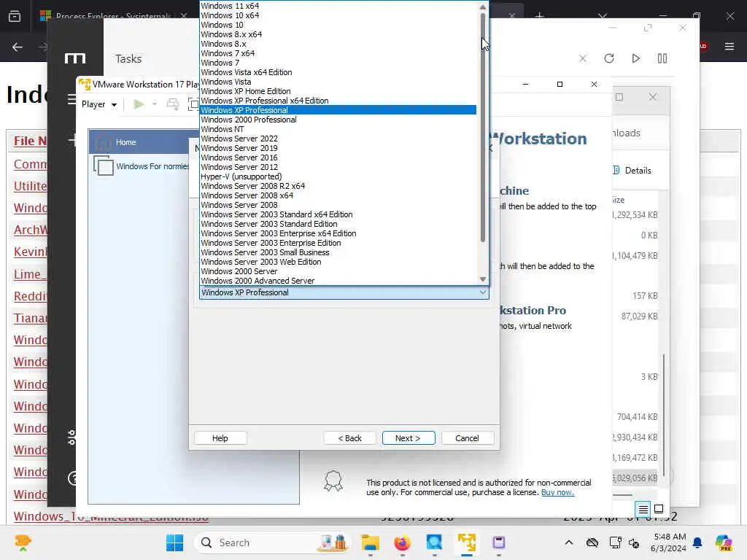This screenshot has height=560, width=747.
Task: Cancel the new virtual machine wizard
Action: [468, 438]
